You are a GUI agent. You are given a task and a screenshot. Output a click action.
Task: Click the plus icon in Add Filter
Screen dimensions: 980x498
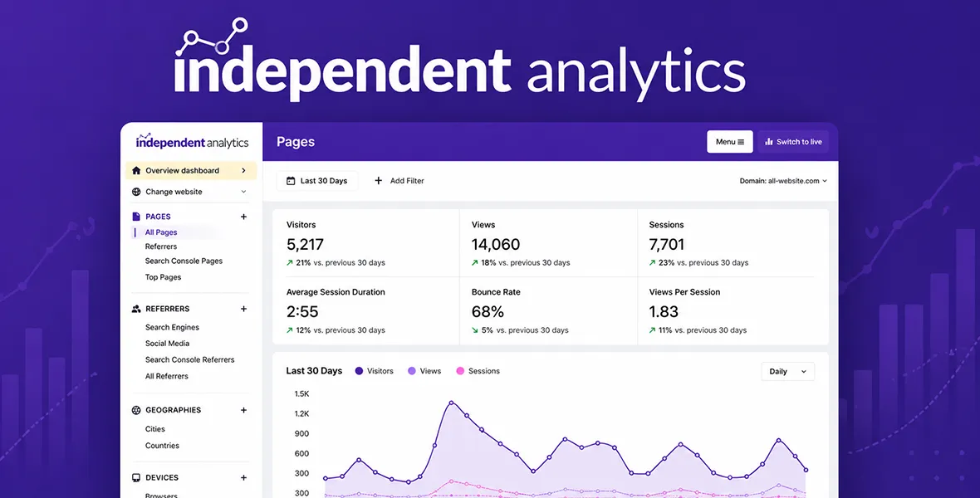pos(378,181)
